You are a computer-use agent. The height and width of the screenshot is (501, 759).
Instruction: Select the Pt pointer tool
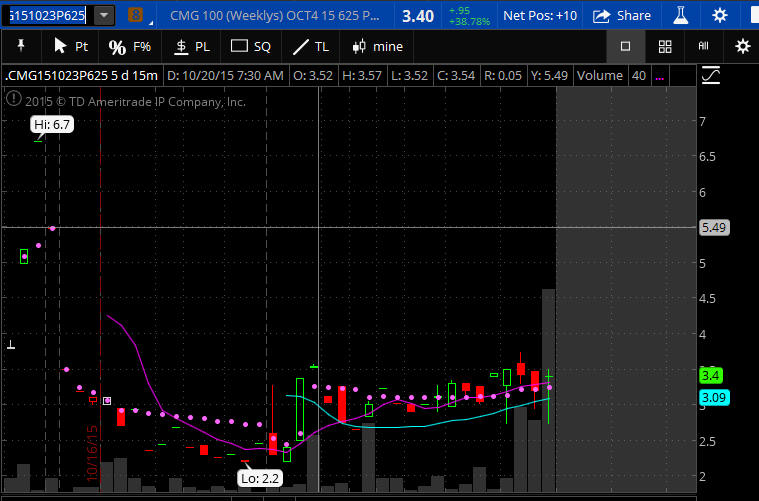(70, 46)
